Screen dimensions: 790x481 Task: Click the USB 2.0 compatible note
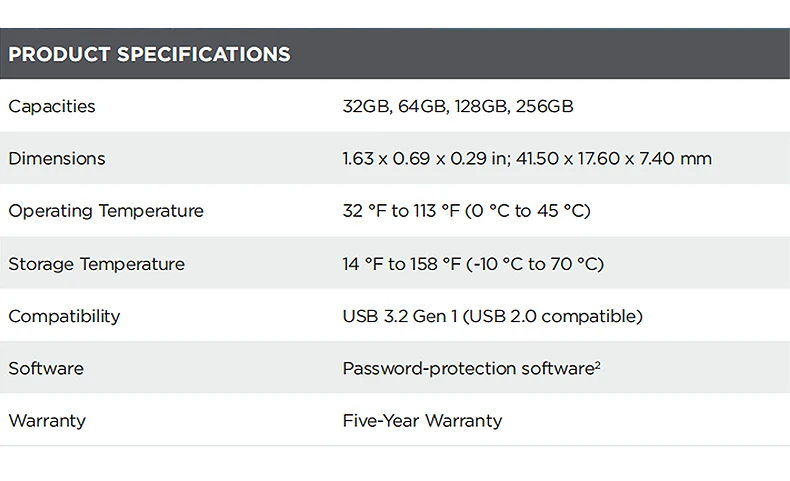(x=553, y=316)
